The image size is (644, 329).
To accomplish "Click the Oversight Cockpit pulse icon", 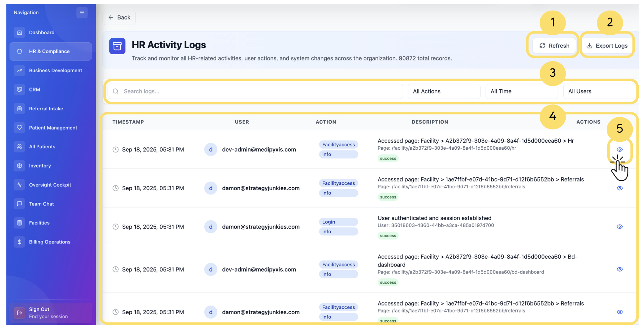I will coord(20,185).
